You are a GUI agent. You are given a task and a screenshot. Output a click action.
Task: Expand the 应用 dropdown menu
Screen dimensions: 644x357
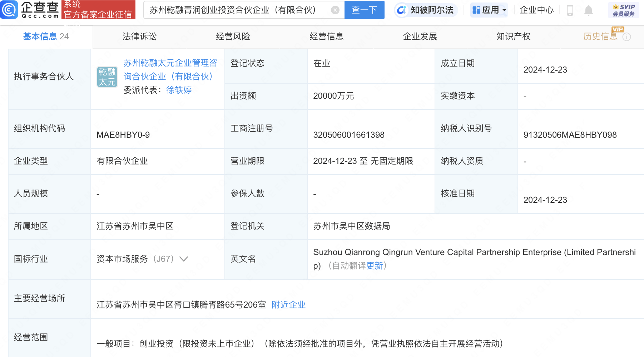pyautogui.click(x=489, y=10)
